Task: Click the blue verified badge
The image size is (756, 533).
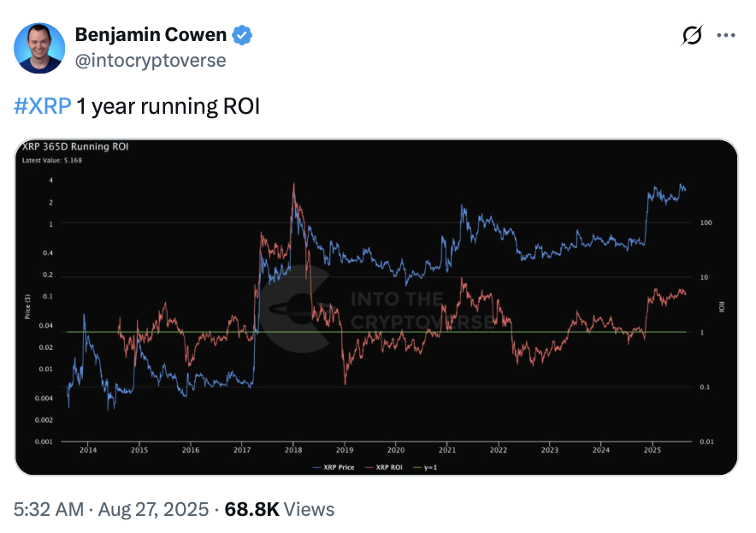Action: pyautogui.click(x=243, y=35)
